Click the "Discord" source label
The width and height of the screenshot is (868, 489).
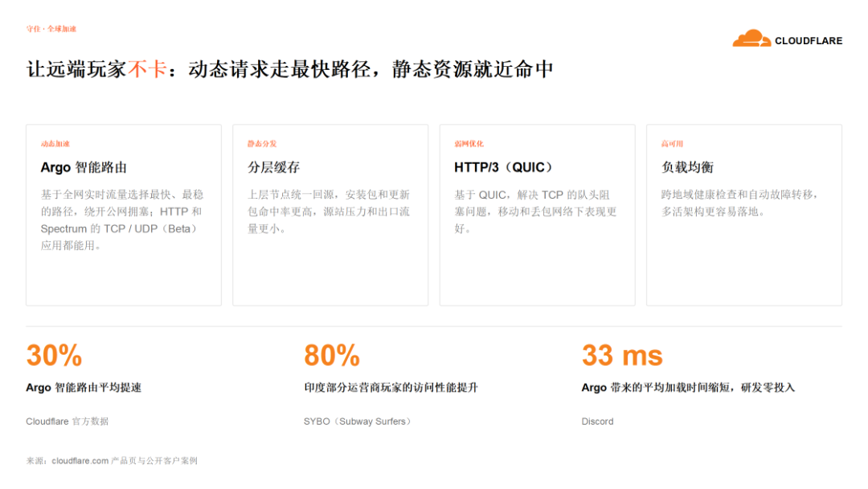597,421
